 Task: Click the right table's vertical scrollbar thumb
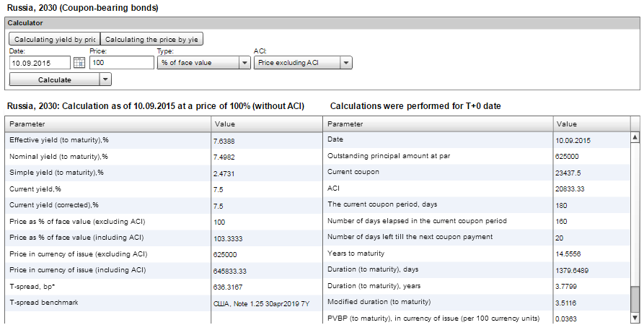635,298
